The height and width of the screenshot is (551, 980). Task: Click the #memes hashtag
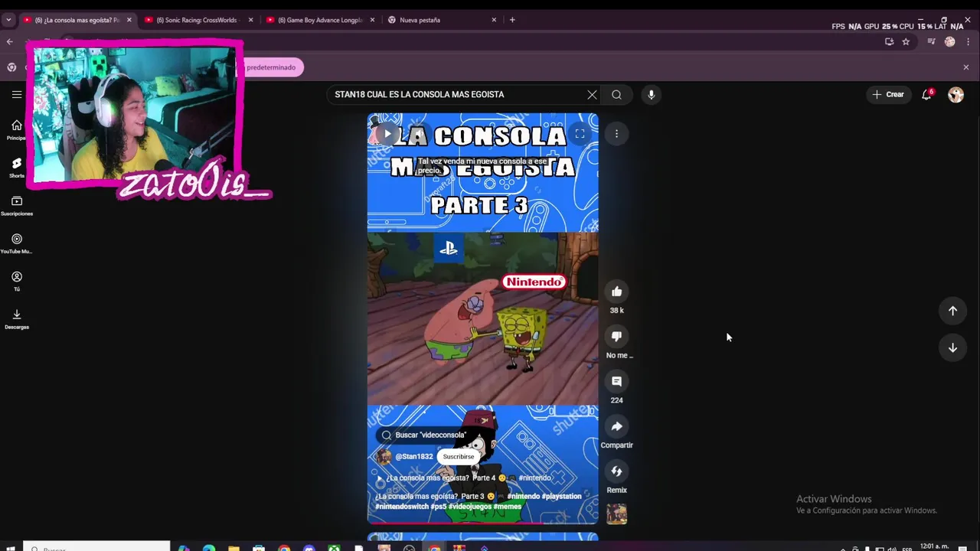point(508,507)
